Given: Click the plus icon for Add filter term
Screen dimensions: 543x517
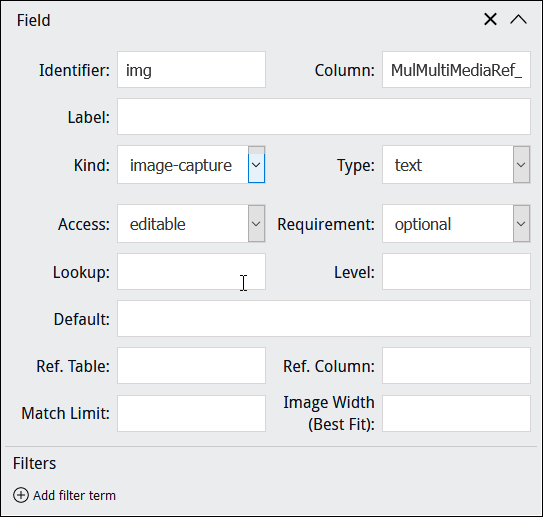Looking at the screenshot, I should [21, 495].
